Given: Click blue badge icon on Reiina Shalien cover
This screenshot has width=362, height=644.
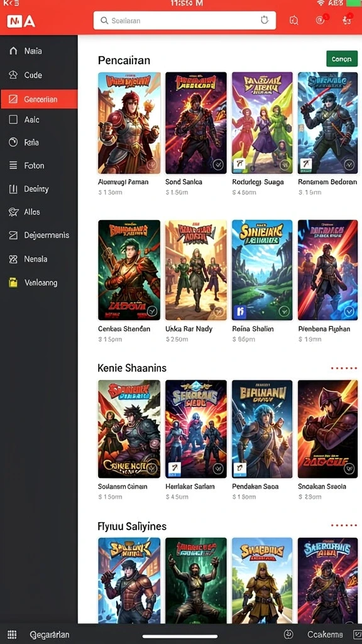Looking at the screenshot, I should [240, 312].
